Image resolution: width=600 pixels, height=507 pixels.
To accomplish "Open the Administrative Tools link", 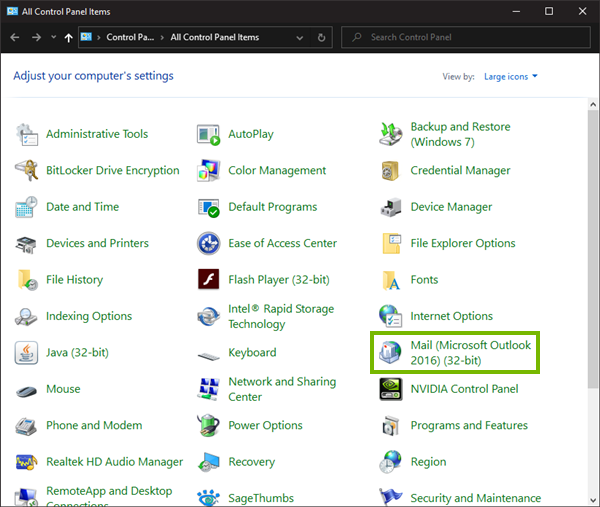I will (97, 134).
